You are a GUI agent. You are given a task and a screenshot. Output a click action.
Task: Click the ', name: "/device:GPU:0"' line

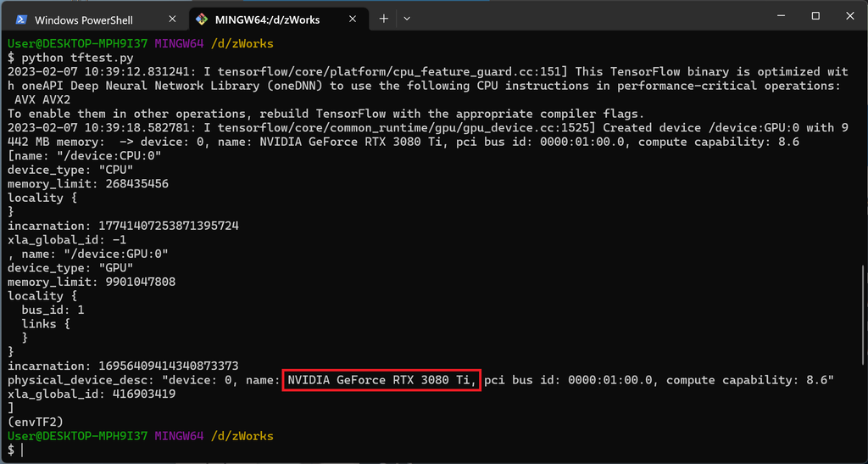point(88,254)
